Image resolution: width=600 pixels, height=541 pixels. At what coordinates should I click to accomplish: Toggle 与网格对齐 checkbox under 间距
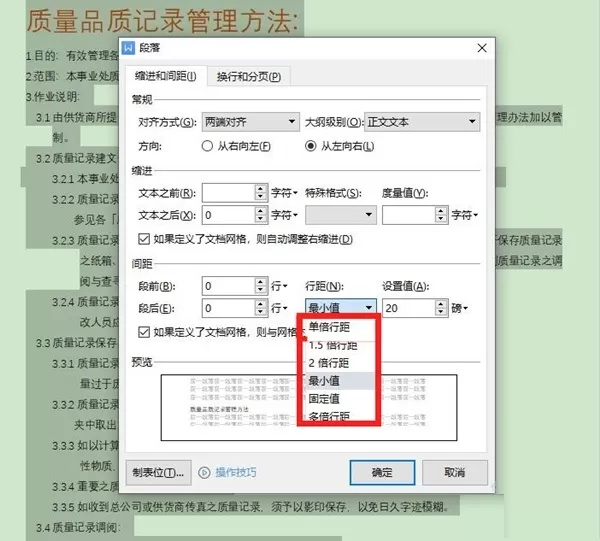(144, 332)
